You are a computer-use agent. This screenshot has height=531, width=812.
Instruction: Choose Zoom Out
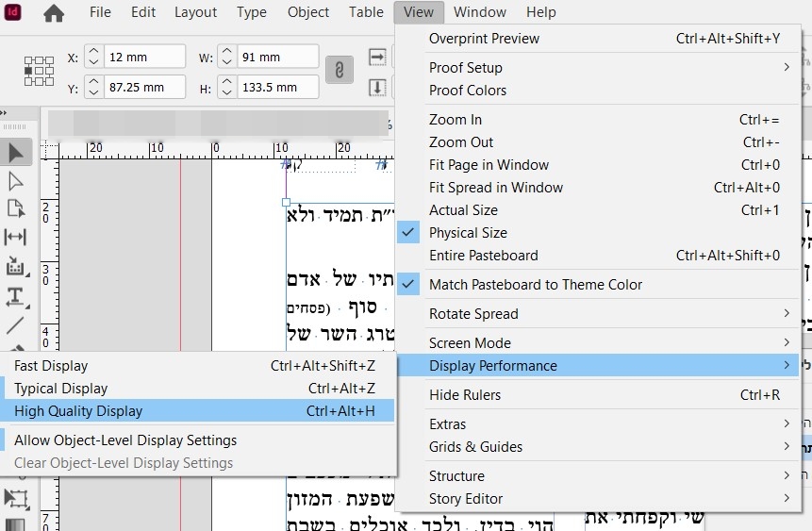point(598,141)
